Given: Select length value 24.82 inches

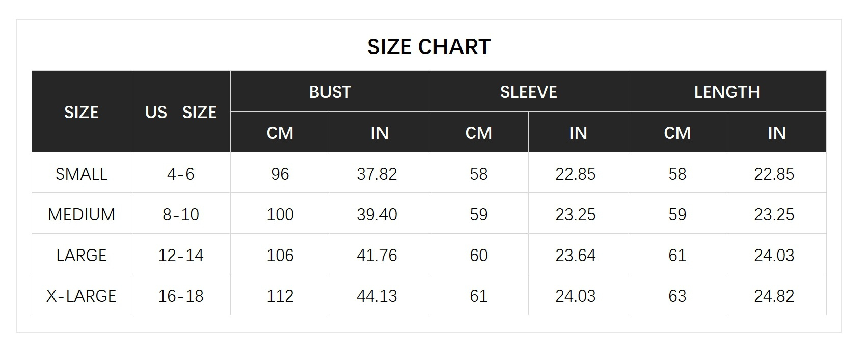Looking at the screenshot, I should pos(774,296).
